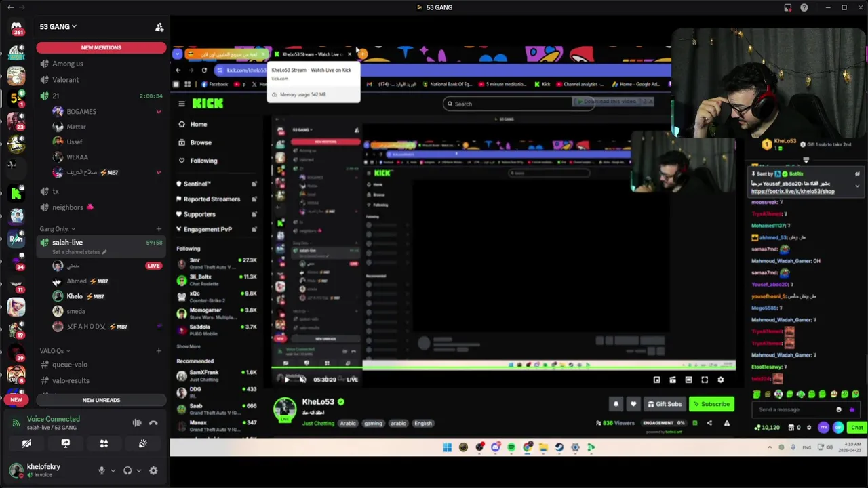Follow KheLo53 with the heart button
Screen dimensions: 868x488
[x=633, y=404]
